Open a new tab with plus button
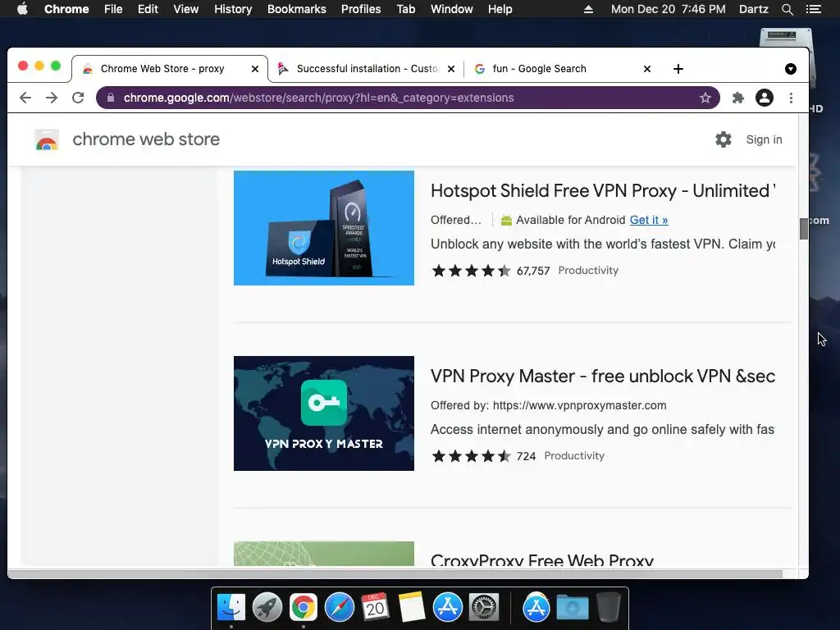This screenshot has width=840, height=630. (x=678, y=69)
